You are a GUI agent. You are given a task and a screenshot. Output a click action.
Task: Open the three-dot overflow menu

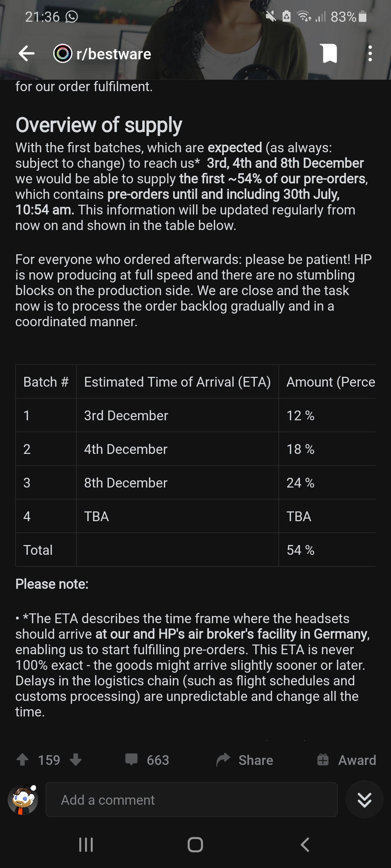[x=370, y=54]
